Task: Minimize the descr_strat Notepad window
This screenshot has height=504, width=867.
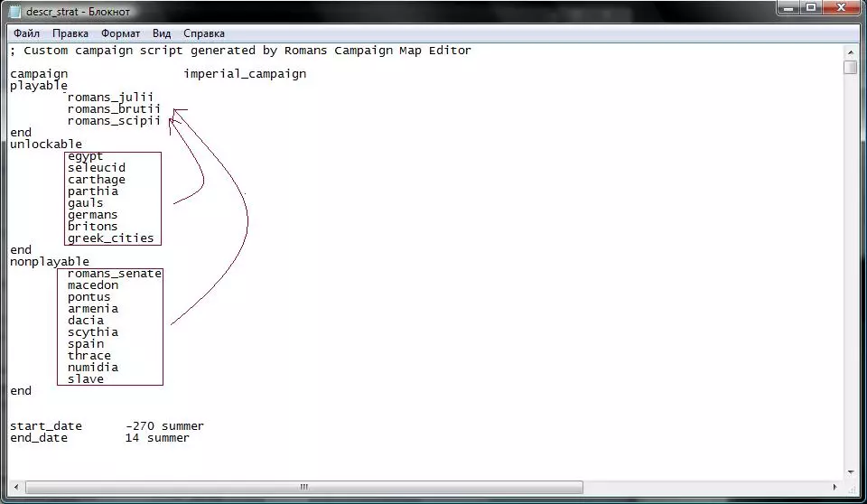Action: [x=789, y=8]
